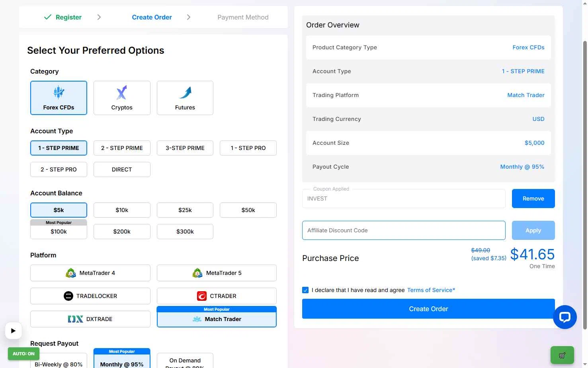Click the green shopping cart icon
The image size is (588, 368).
click(562, 355)
